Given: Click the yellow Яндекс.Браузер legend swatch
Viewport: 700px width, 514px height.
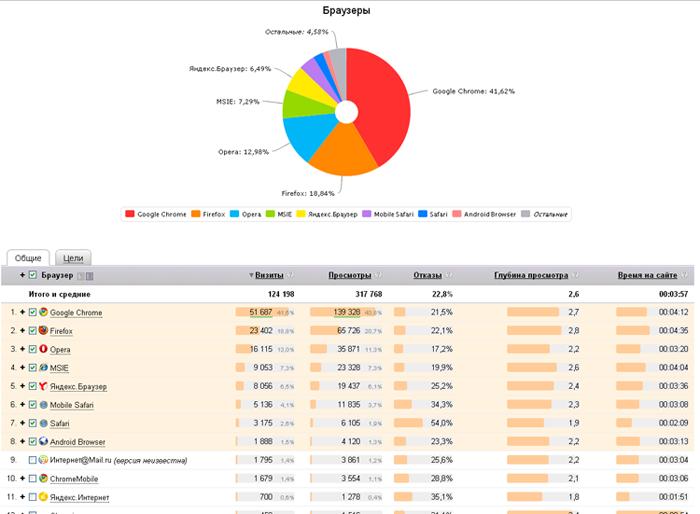Looking at the screenshot, I should (301, 214).
